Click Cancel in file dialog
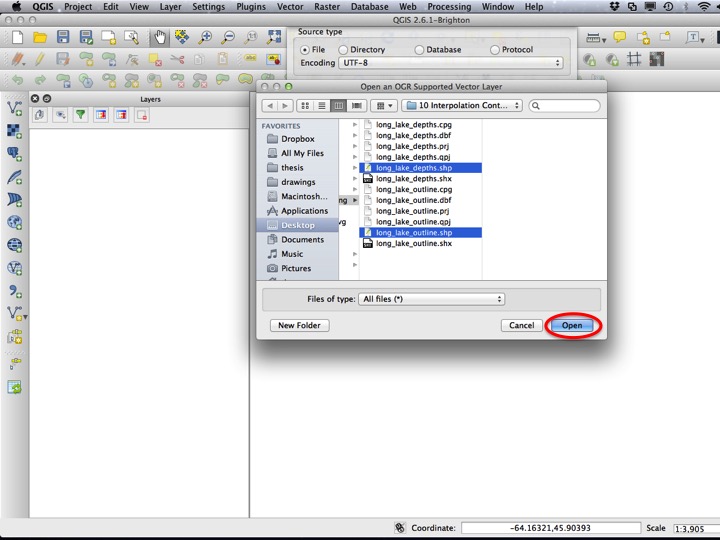Viewport: 720px width, 540px height. click(522, 326)
